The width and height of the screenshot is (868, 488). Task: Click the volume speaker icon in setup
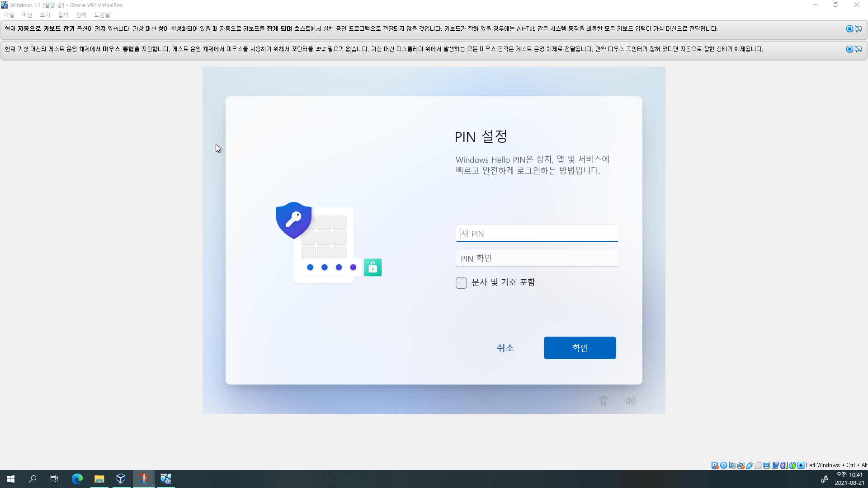click(630, 401)
